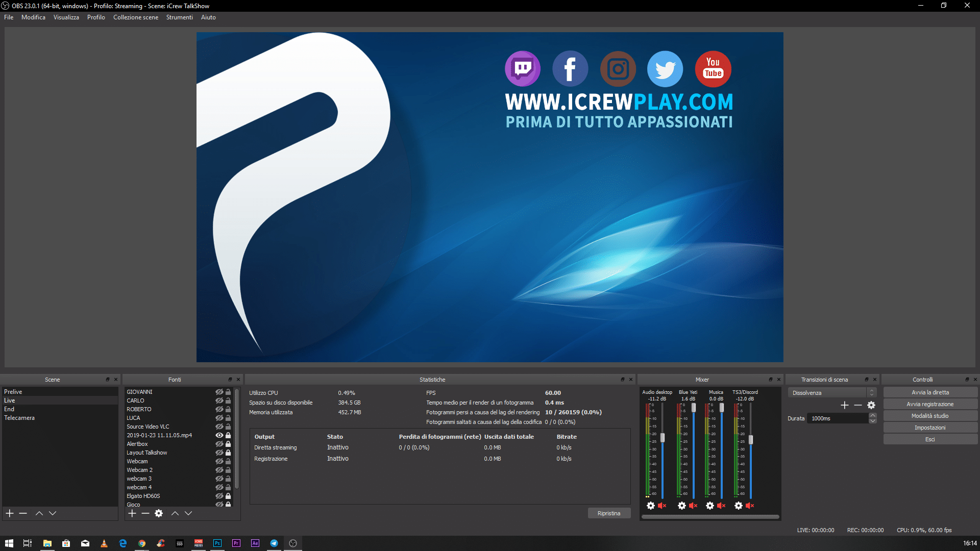Viewport: 980px width, 551px height.
Task: Unmute the Musica channel
Action: tap(721, 506)
